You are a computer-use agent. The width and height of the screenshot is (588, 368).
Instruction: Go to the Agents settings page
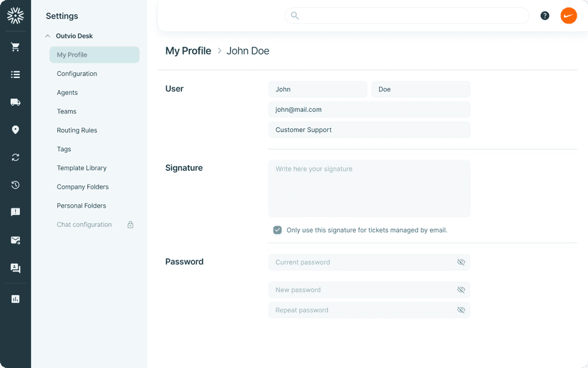67,93
